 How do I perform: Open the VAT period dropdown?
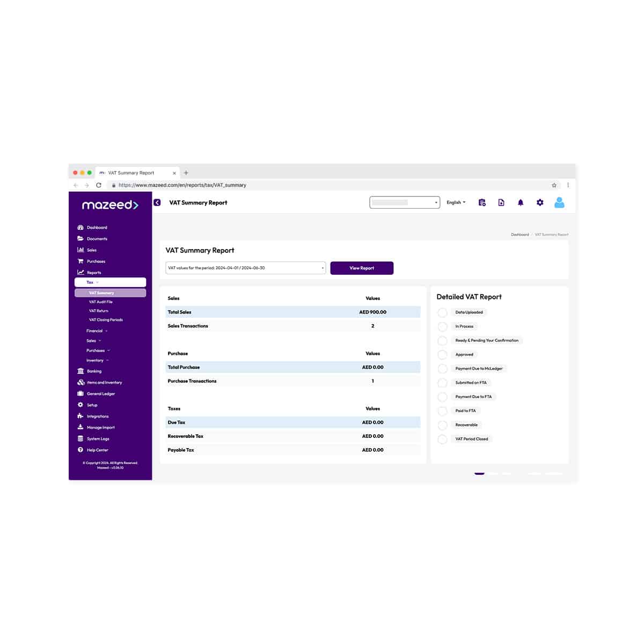coord(245,268)
